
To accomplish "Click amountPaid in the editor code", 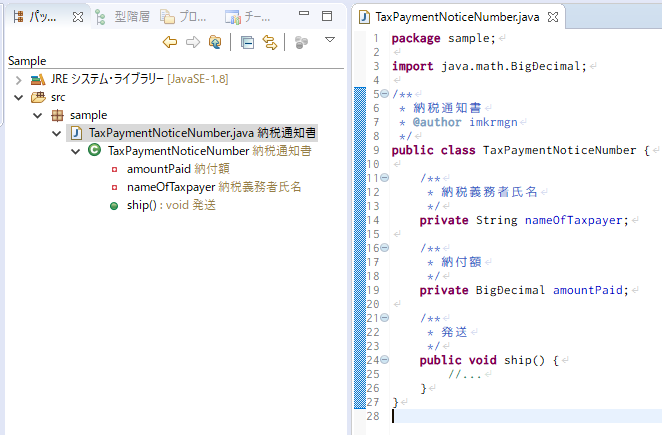I will 588,290.
